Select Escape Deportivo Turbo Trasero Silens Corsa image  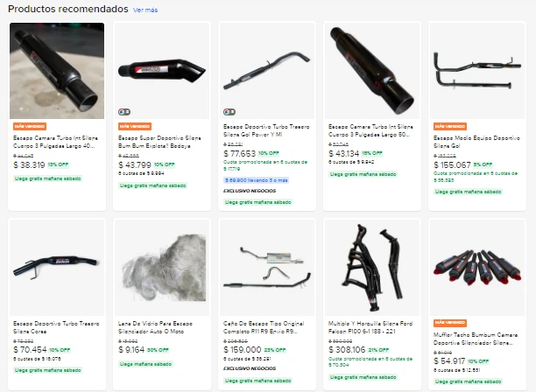point(57,268)
